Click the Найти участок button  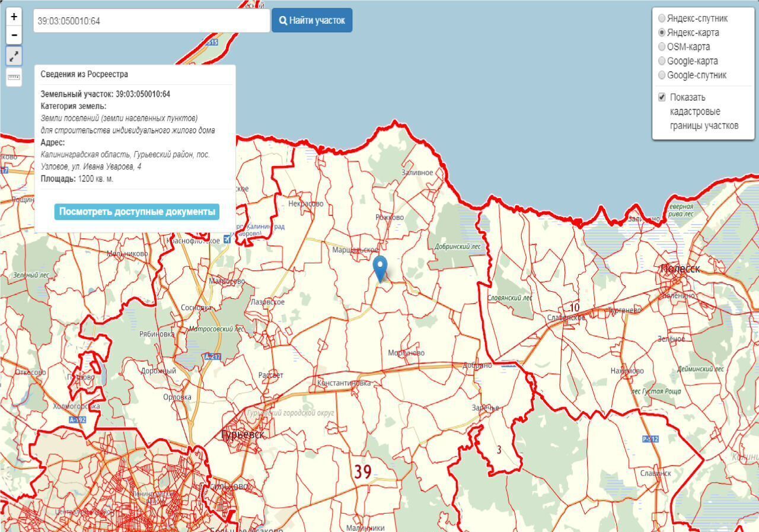tap(312, 20)
